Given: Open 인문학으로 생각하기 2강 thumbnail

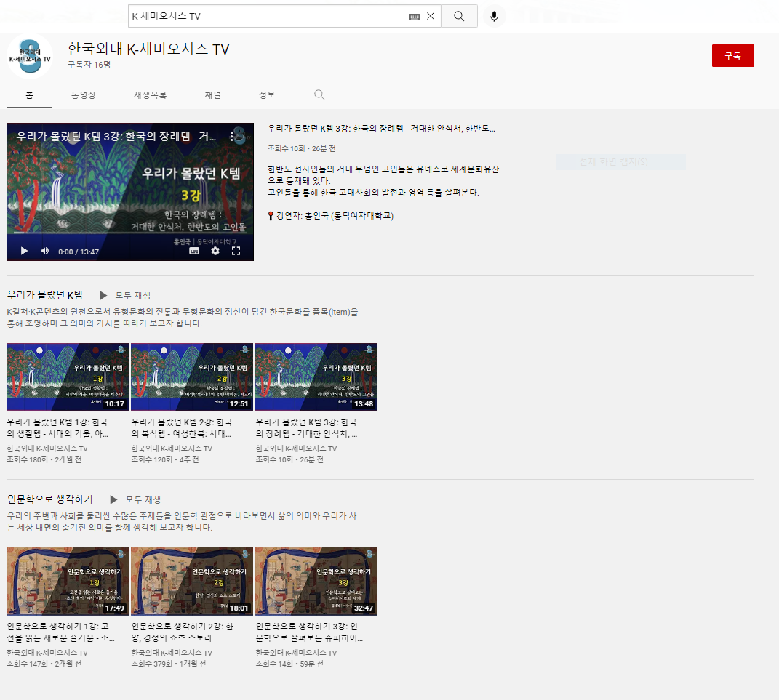Looking at the screenshot, I should tap(192, 582).
